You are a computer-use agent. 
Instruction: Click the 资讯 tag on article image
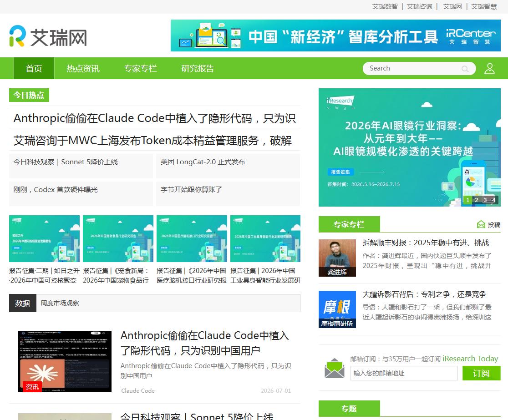tap(32, 387)
